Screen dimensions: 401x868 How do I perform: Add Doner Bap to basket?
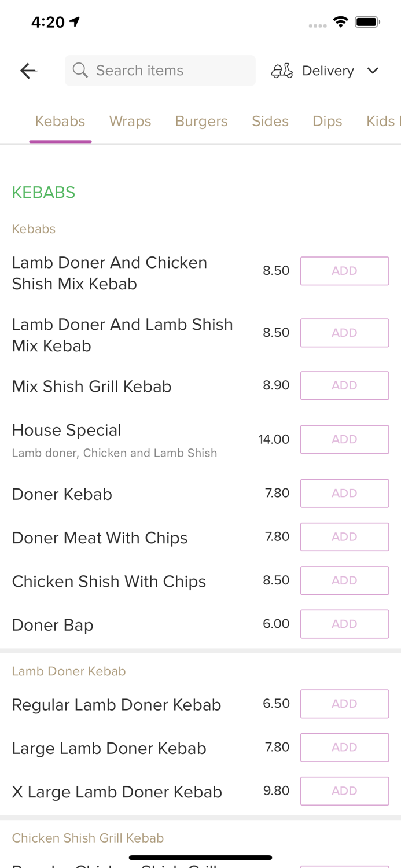pos(344,624)
